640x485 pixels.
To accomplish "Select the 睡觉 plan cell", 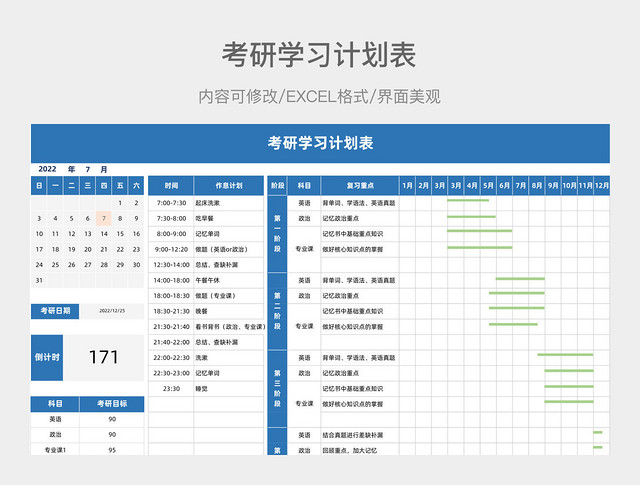I will point(229,389).
